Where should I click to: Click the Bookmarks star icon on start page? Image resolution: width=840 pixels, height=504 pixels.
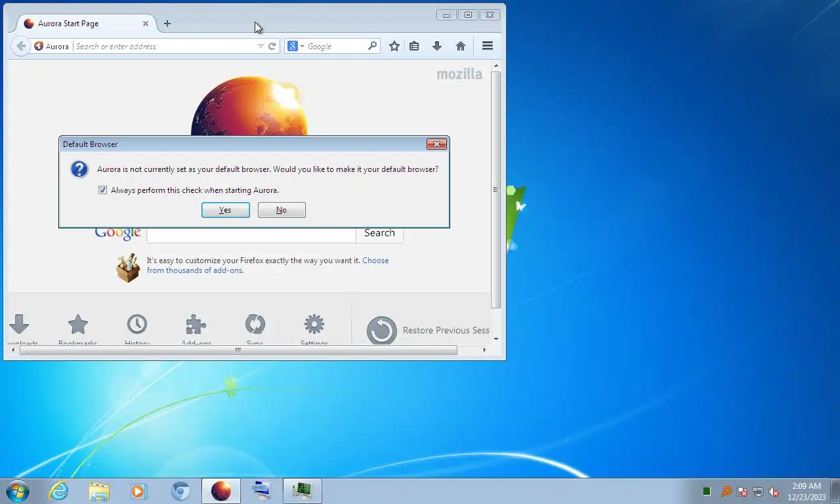(78, 324)
